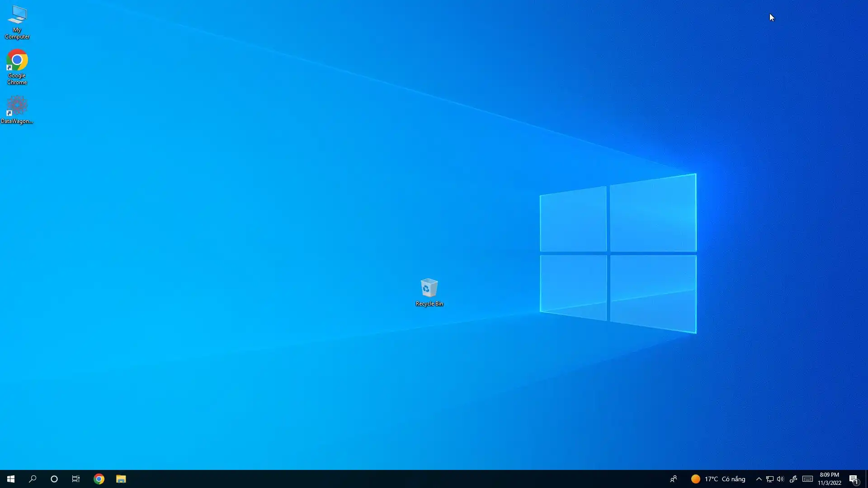The width and height of the screenshot is (868, 488).
Task: Open the People icon in the taskbar
Action: [674, 479]
